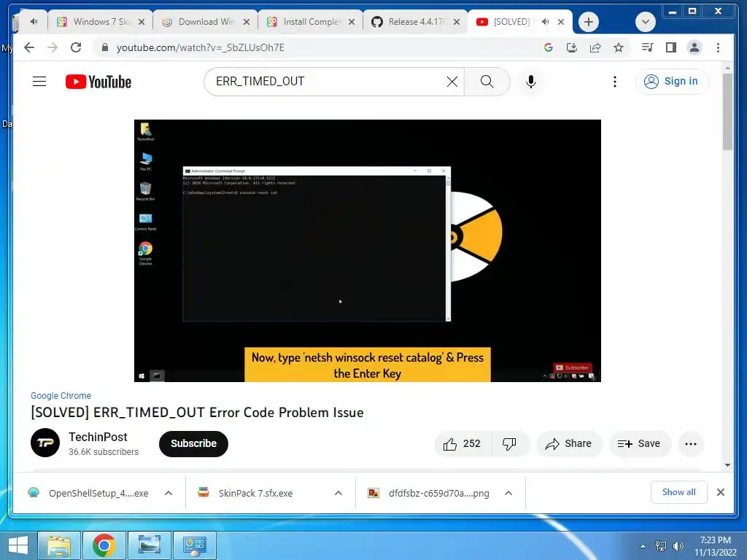
Task: Install app icon in address bar
Action: (572, 47)
